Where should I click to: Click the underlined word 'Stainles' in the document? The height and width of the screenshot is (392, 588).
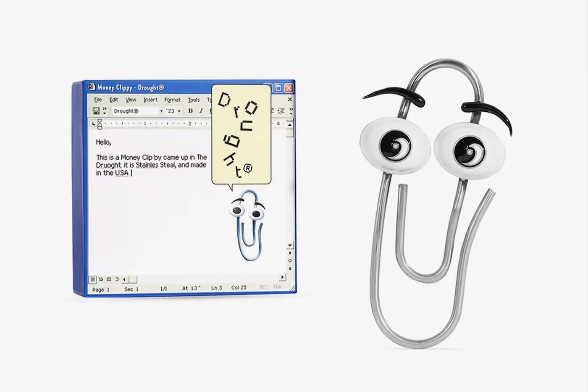147,165
